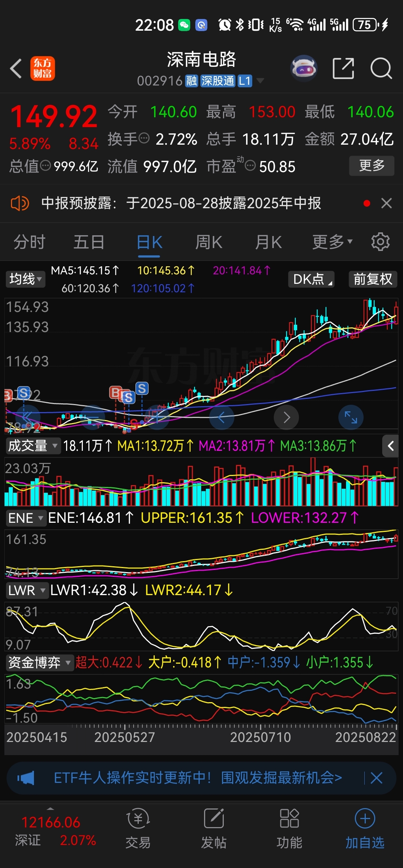Tap the 120:105.02 moving average value
Viewport: 403px width, 868px height.
[163, 289]
